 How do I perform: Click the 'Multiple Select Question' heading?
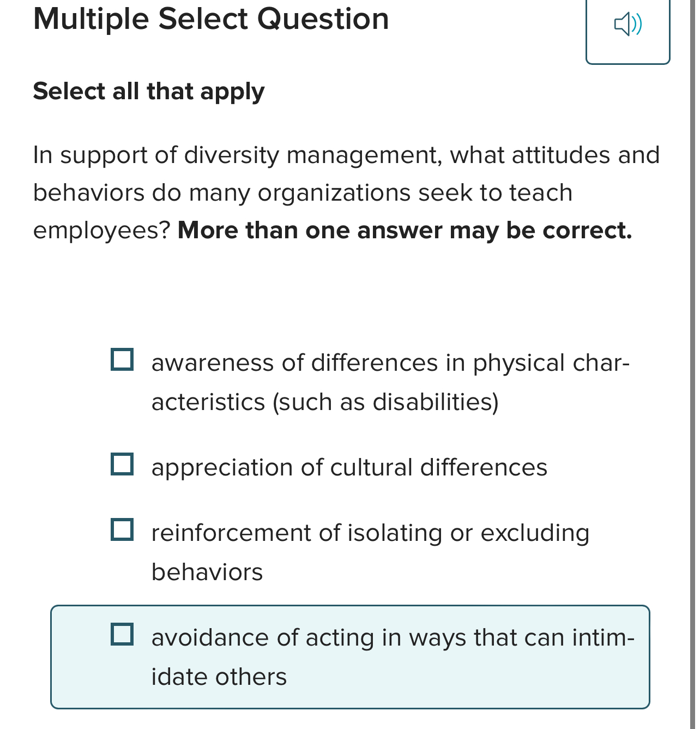pyautogui.click(x=211, y=18)
